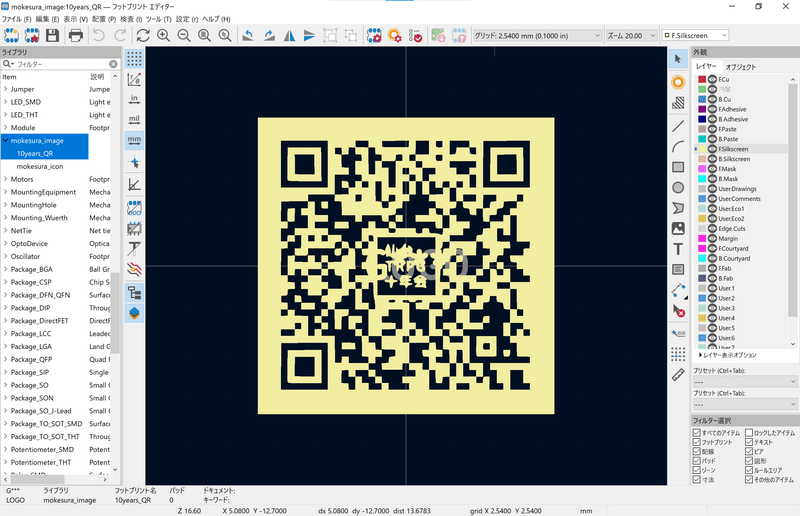Click library filter search field
Image resolution: width=800 pixels, height=516 pixels.
[x=61, y=64]
